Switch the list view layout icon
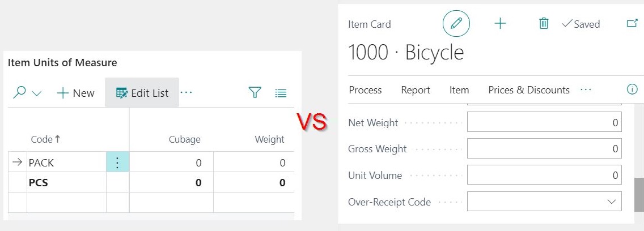The height and width of the screenshot is (231, 644). 281,93
